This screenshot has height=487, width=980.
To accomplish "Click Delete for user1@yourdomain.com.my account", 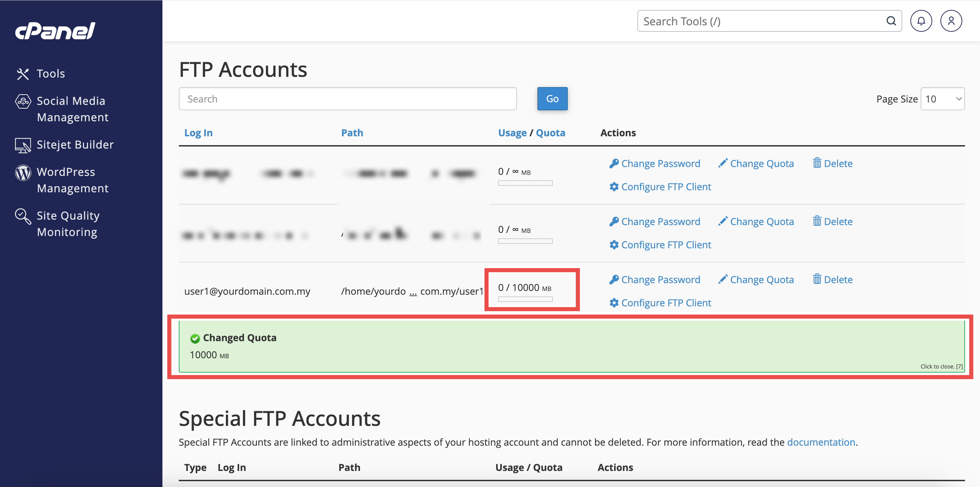I will 832,280.
